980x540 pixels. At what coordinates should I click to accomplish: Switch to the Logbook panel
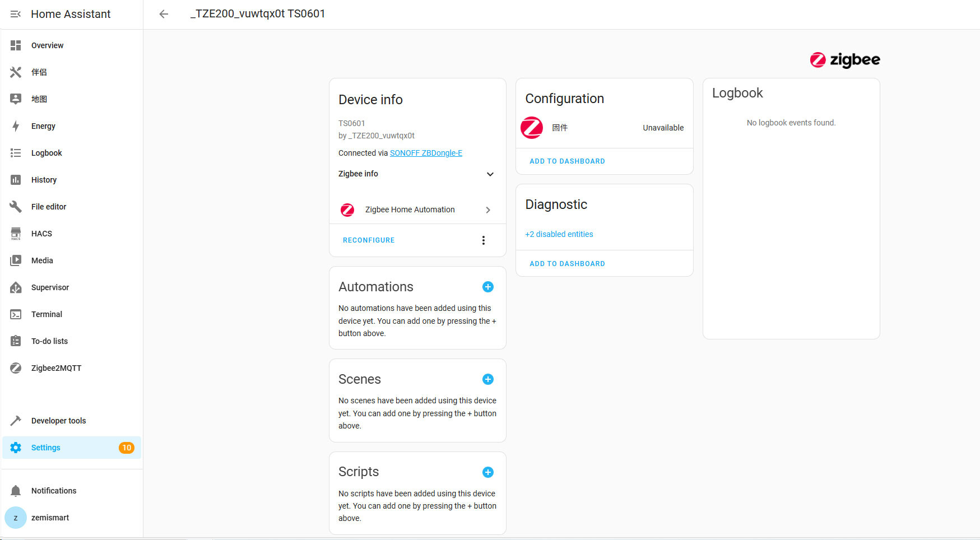pyautogui.click(x=47, y=153)
